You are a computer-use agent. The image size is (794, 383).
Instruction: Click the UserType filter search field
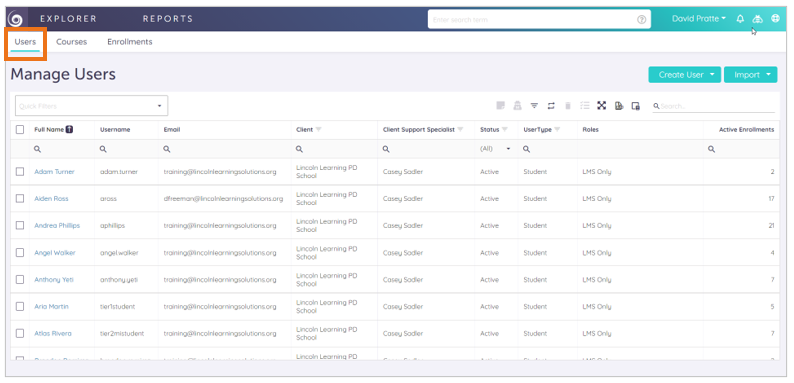548,149
